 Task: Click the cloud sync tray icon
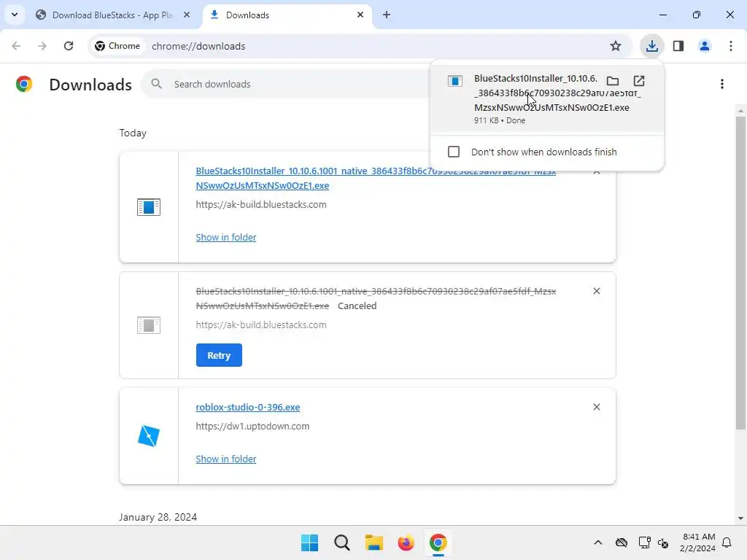click(x=622, y=542)
